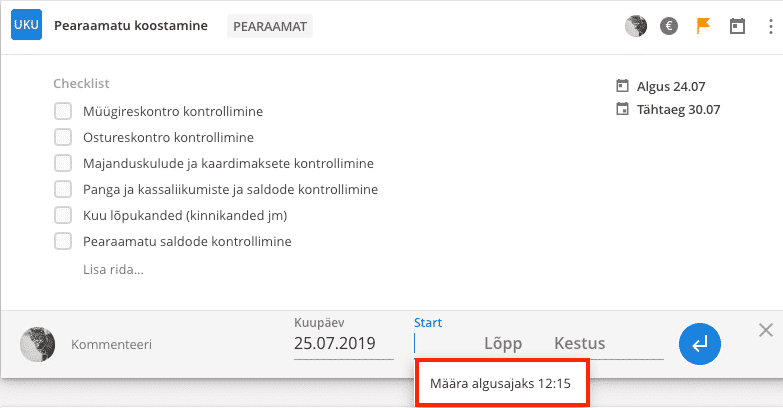Click Lisa rida to add a row
This screenshot has width=783, height=408.
[113, 270]
